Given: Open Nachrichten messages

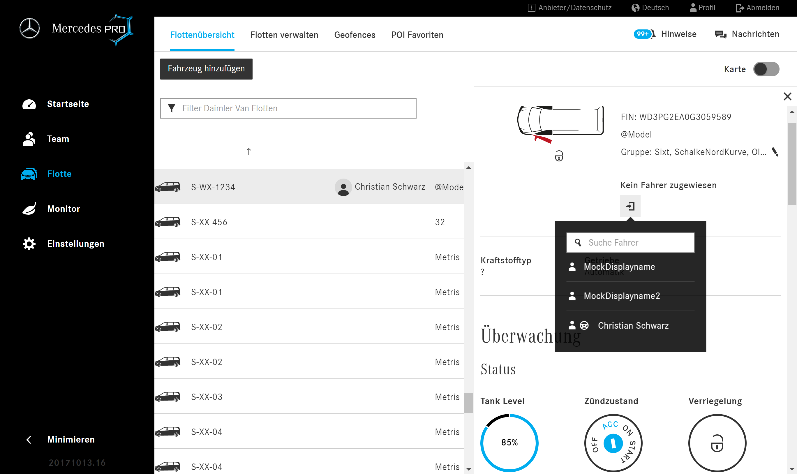Looking at the screenshot, I should click(x=747, y=34).
